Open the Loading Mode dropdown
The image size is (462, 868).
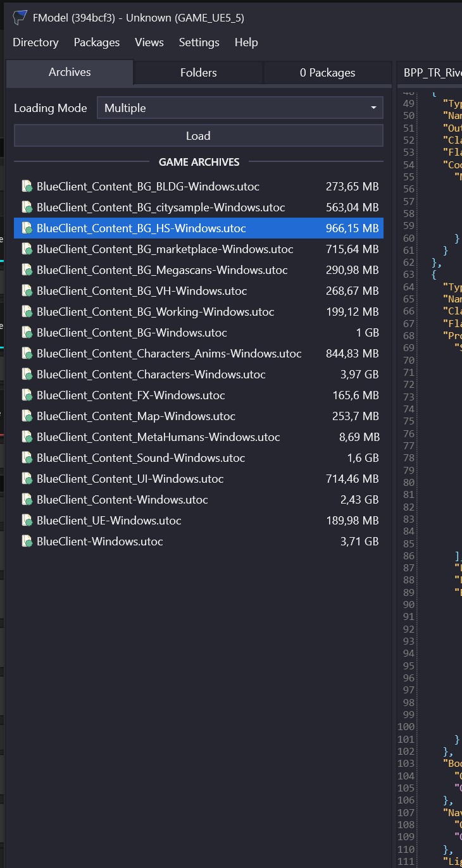pos(240,108)
